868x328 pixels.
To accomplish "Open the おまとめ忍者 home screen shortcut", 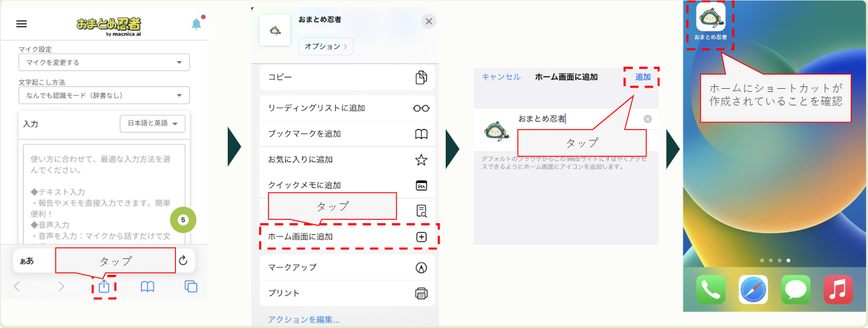I will (x=711, y=22).
